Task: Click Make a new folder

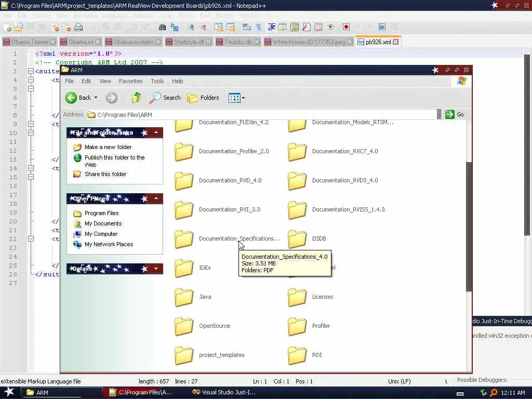Action: (108, 147)
